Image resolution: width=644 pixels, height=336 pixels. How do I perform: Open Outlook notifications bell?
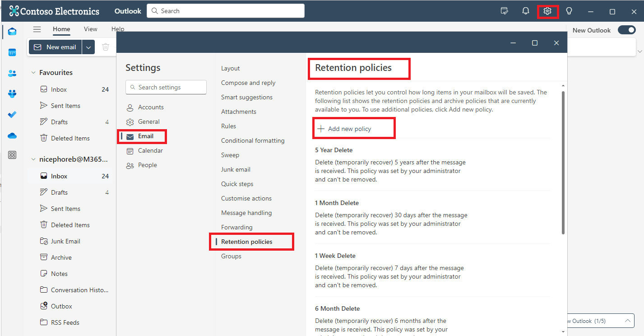pos(525,11)
